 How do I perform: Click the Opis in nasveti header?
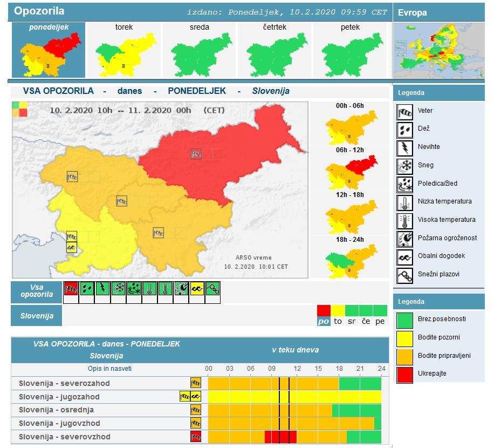[x=109, y=369]
